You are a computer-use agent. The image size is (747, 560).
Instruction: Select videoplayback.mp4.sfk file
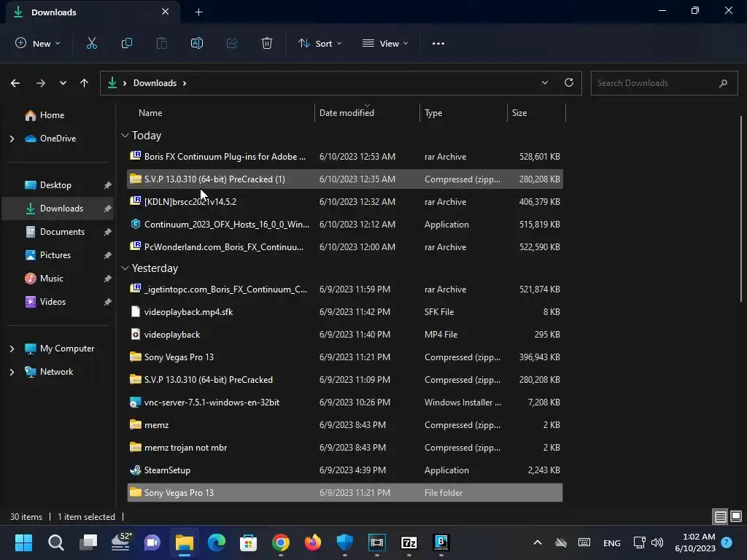pyautogui.click(x=345, y=312)
